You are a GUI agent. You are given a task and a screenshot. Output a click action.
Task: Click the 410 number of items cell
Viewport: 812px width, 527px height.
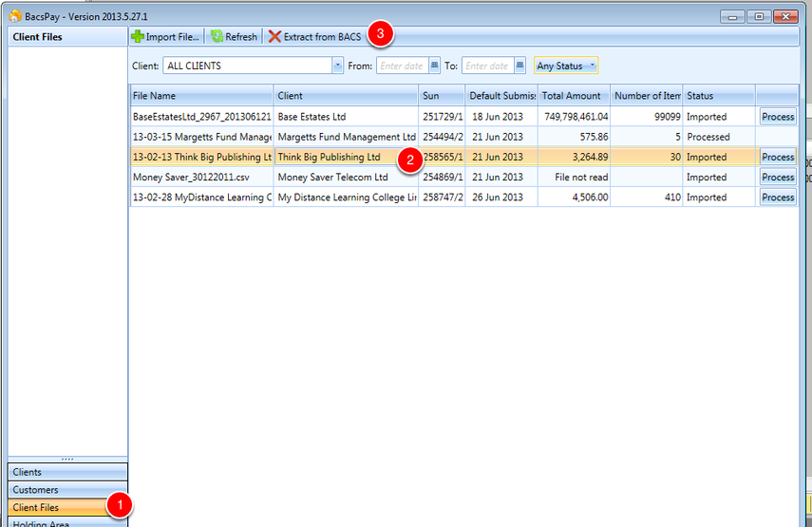click(x=647, y=198)
